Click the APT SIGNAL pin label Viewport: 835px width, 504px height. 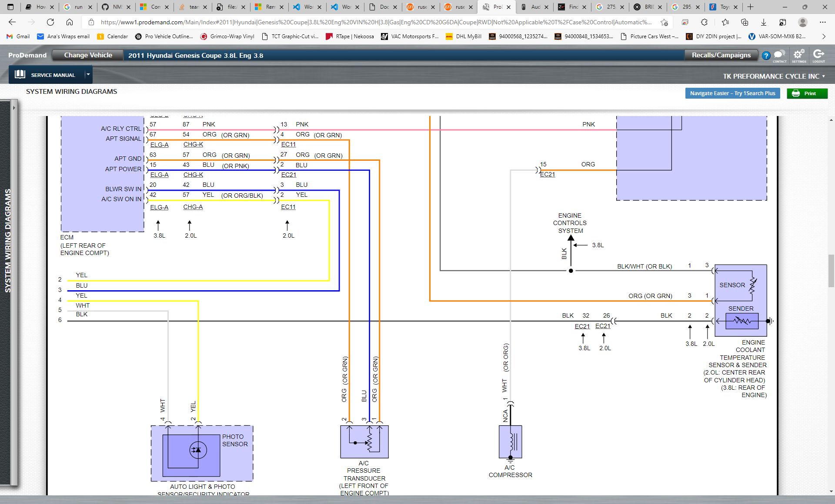pos(124,139)
